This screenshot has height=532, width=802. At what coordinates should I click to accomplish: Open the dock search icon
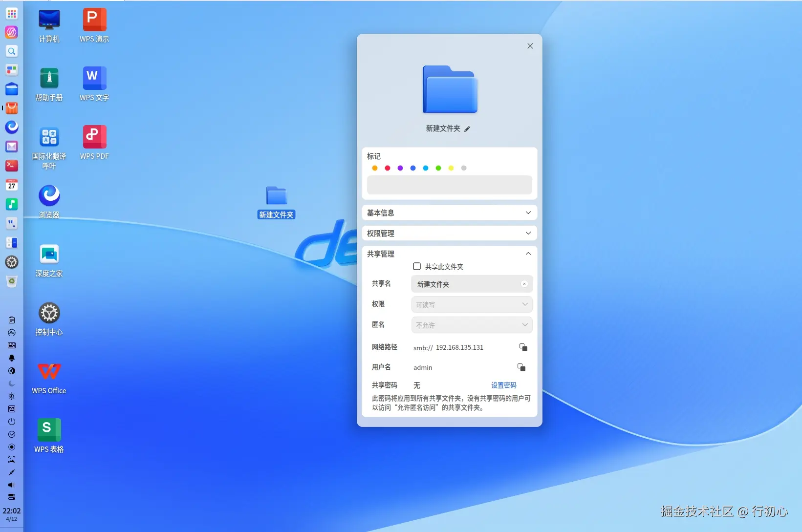12,51
